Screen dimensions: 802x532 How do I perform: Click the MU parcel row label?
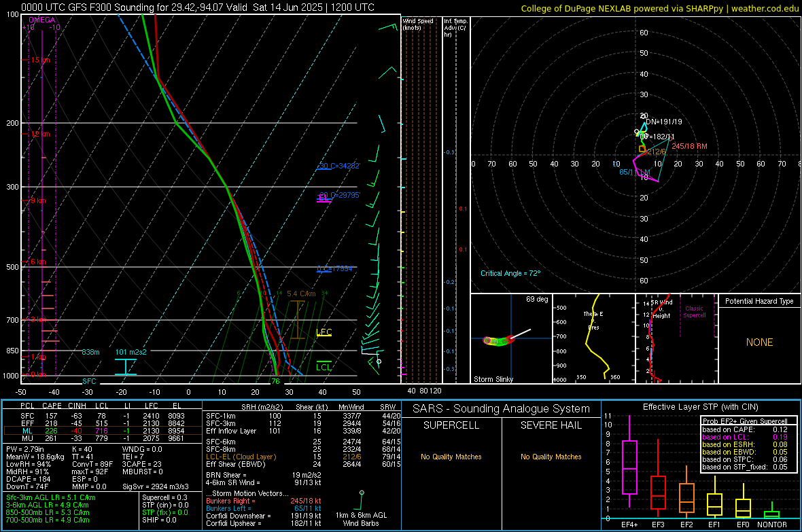click(x=27, y=438)
